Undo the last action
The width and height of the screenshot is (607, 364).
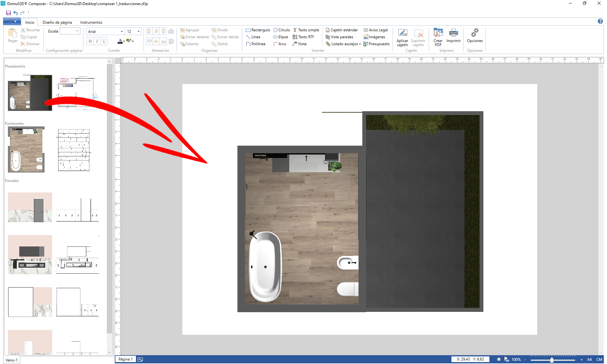pos(15,13)
